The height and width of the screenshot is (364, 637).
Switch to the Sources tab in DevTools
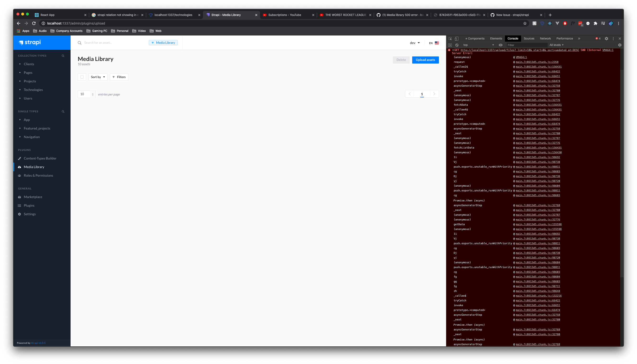pos(529,39)
